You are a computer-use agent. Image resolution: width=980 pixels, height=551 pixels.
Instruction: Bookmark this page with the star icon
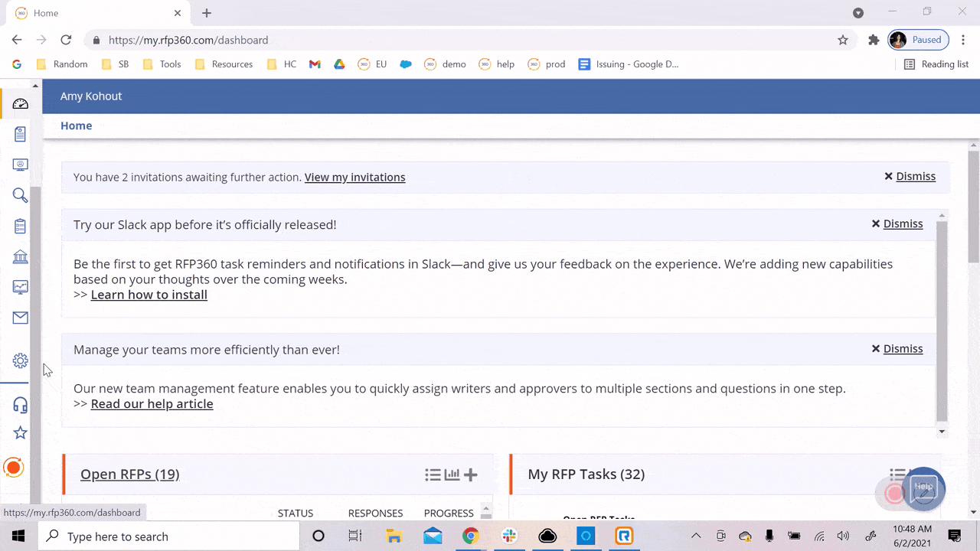click(843, 40)
